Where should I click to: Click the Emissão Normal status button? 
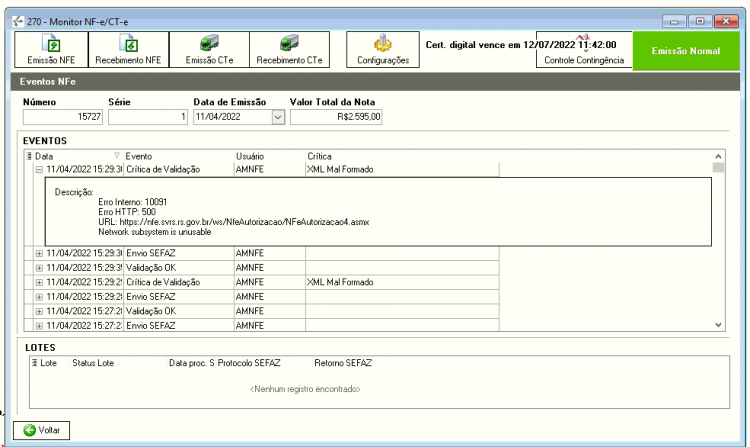pyautogui.click(x=685, y=51)
